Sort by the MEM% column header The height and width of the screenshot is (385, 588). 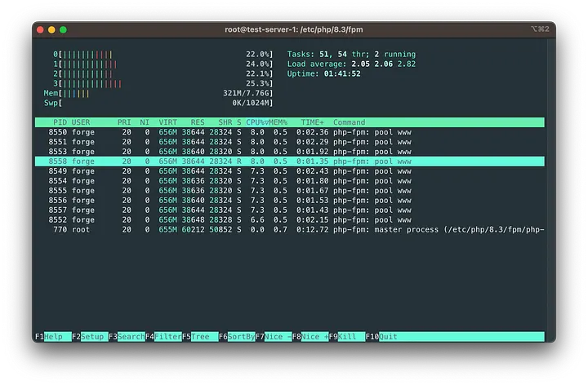(x=278, y=122)
